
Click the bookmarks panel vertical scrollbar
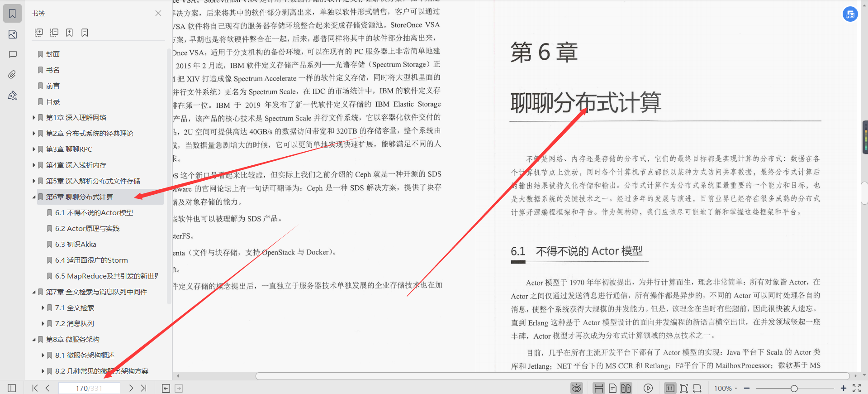pyautogui.click(x=169, y=177)
